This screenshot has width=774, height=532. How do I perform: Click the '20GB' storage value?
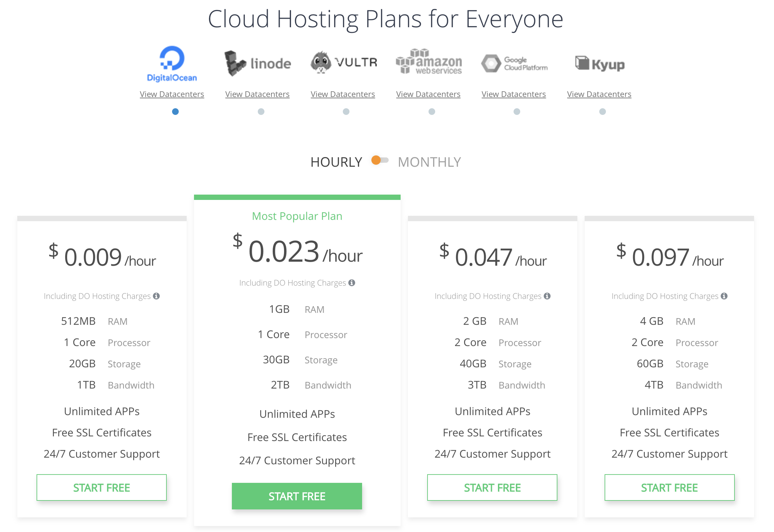[82, 364]
